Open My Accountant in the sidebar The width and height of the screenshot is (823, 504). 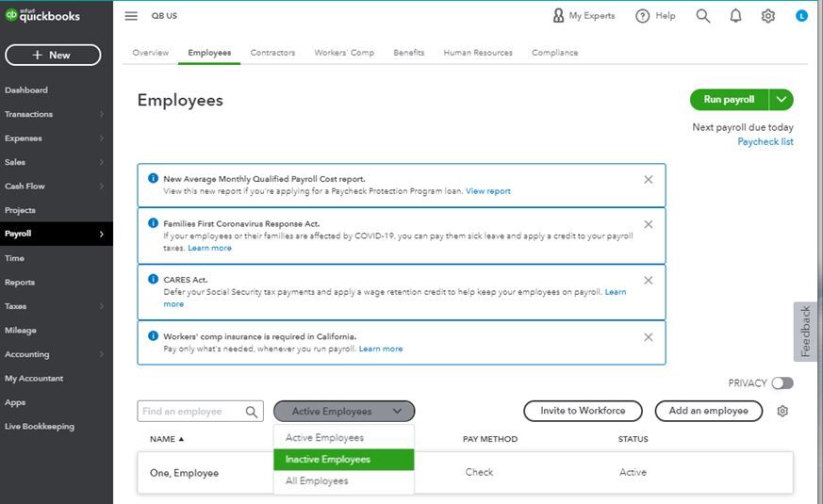point(34,378)
